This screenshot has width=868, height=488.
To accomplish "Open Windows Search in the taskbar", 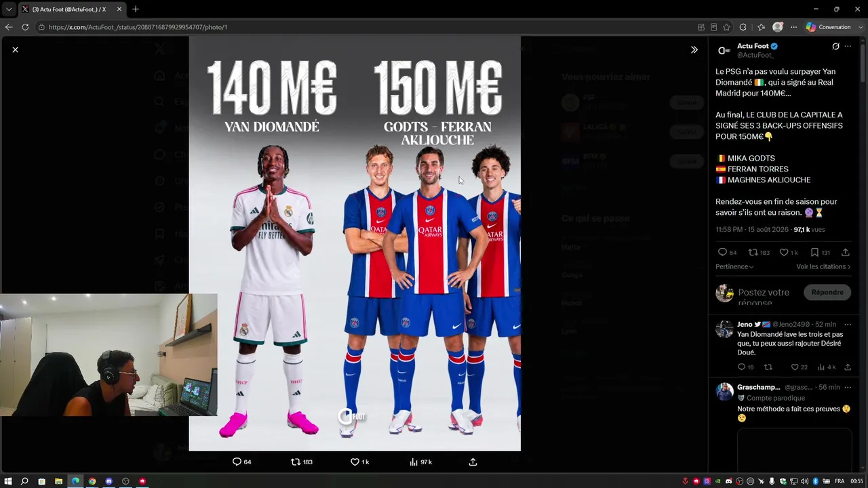I will point(24,481).
